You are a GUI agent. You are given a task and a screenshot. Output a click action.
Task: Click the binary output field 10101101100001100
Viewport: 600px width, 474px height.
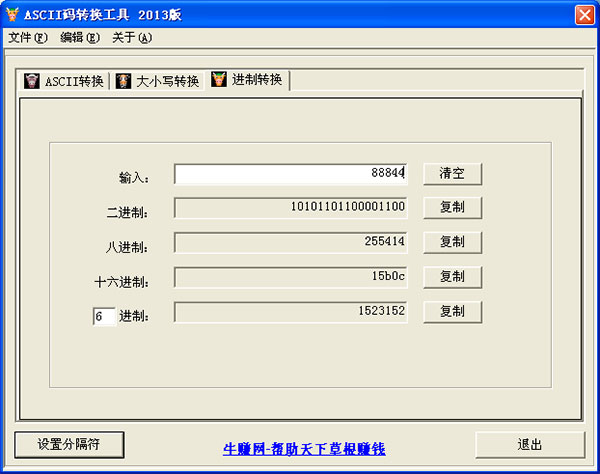click(x=291, y=208)
